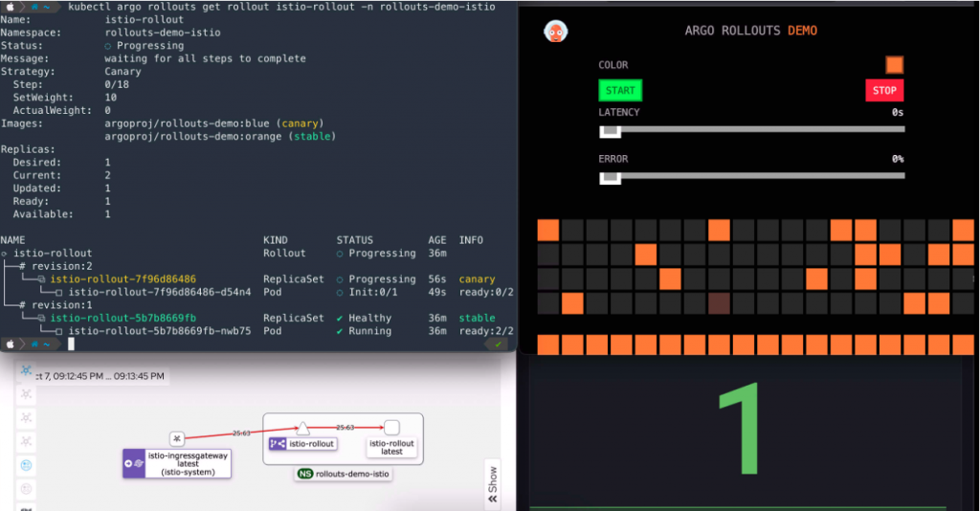This screenshot has width=980, height=511.
Task: Click the active blue graph layout icon in Kiali sidebar
Action: click(26, 370)
